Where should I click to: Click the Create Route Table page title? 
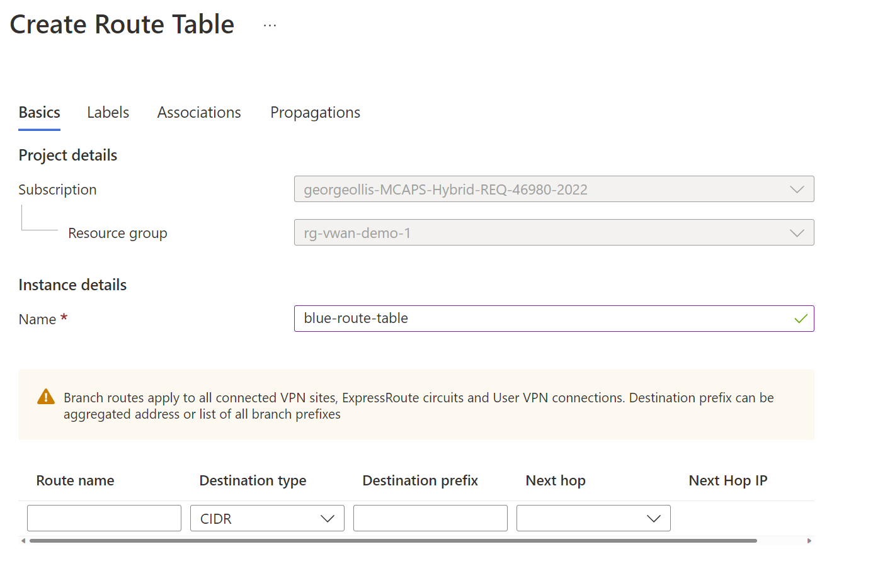[x=122, y=25]
